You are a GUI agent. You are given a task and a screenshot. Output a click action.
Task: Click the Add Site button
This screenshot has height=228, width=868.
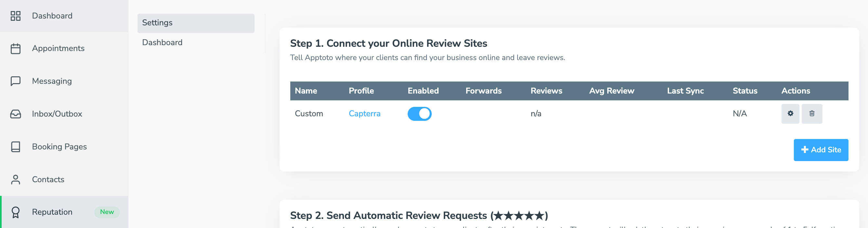[821, 150]
